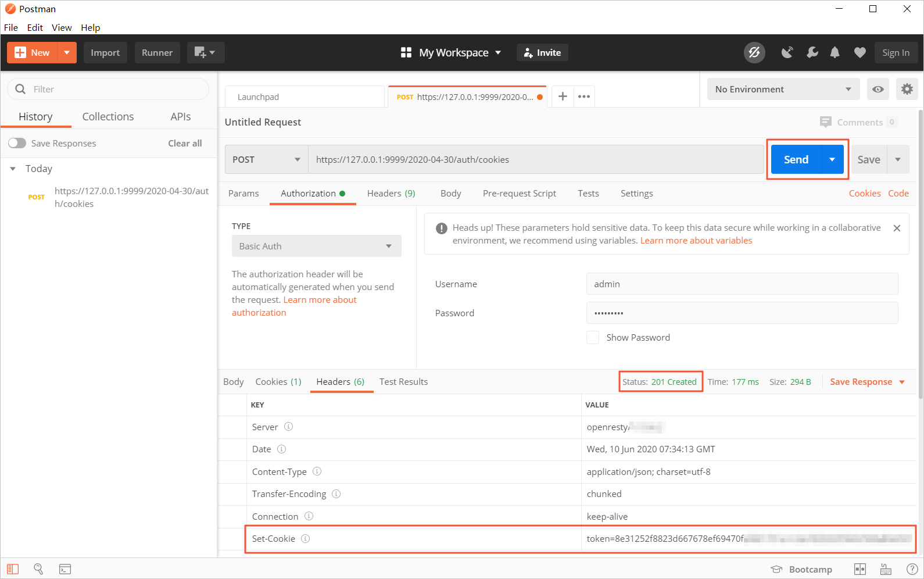Click the Runner button
924x579 pixels.
[x=157, y=52]
